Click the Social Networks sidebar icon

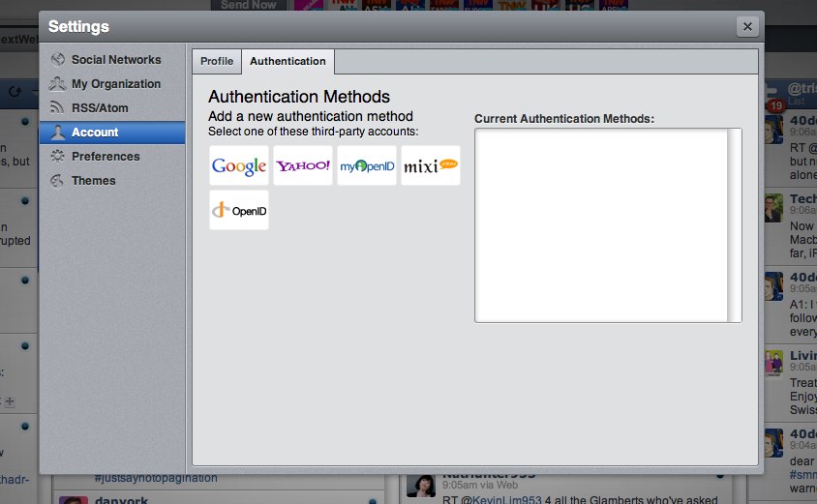tap(58, 60)
